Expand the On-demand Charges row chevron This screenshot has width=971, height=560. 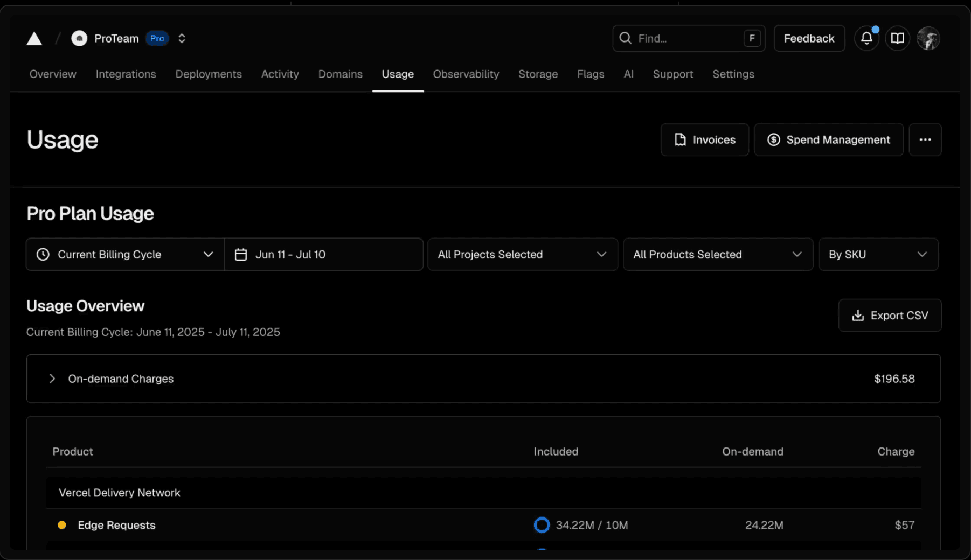click(52, 379)
